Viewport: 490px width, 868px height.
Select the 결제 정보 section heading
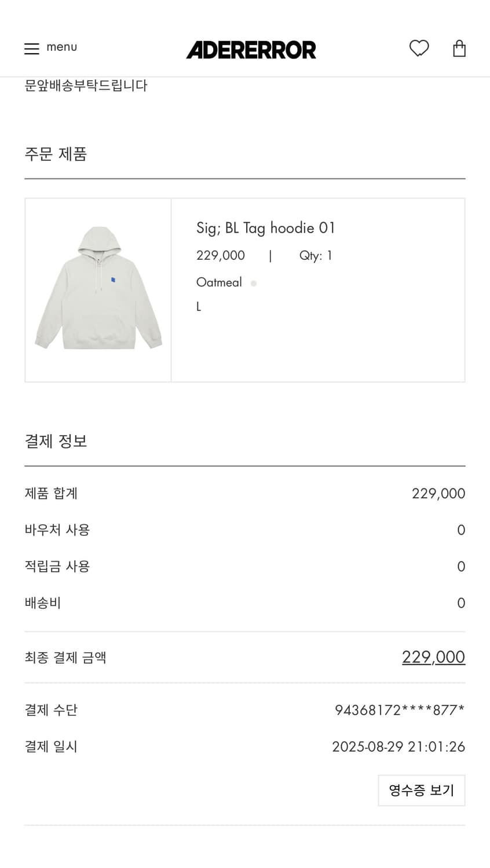(56, 441)
